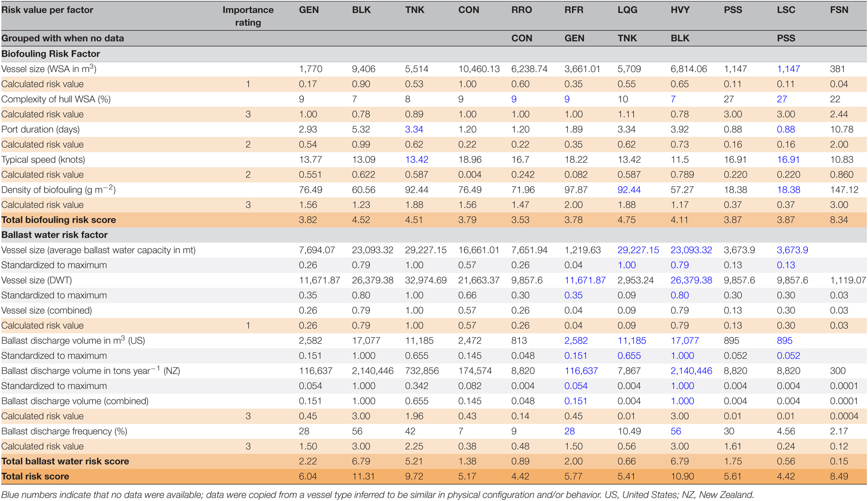Click the RRO vessel size value 6,238.74
Viewport: 868px width, 501px height.
[530, 69]
